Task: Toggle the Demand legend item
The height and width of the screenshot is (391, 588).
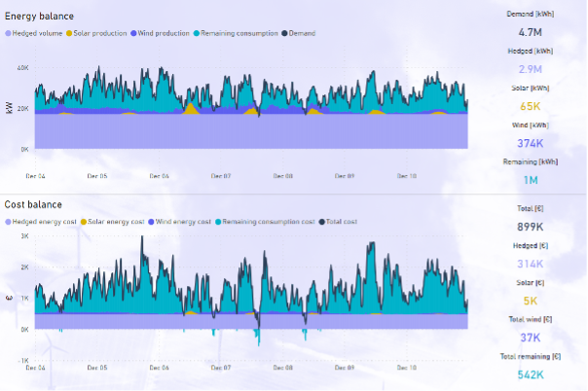Action: pos(300,33)
